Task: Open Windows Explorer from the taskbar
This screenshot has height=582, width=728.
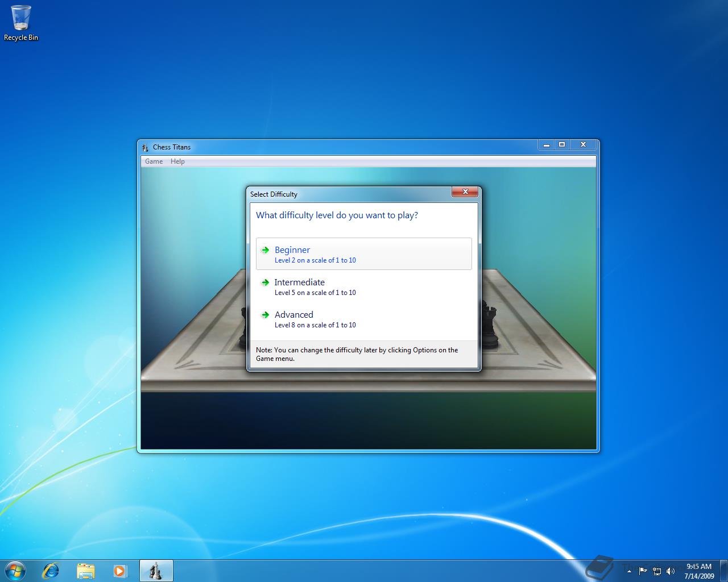Action: pyautogui.click(x=85, y=571)
